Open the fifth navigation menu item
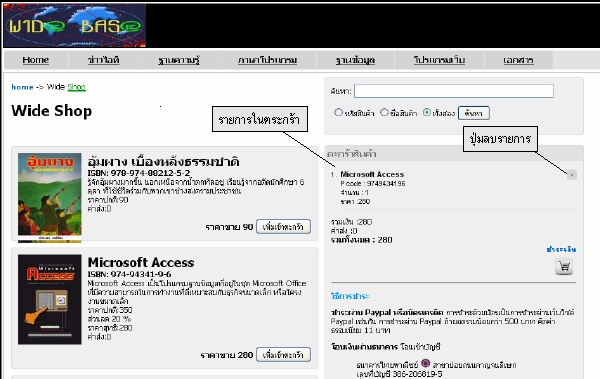The height and width of the screenshot is (379, 600). 355,60
